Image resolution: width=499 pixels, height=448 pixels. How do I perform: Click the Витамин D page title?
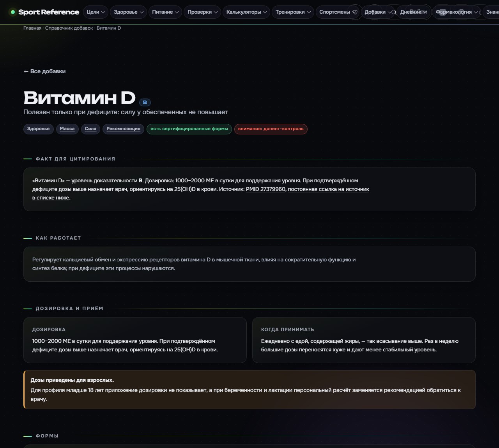tap(80, 98)
